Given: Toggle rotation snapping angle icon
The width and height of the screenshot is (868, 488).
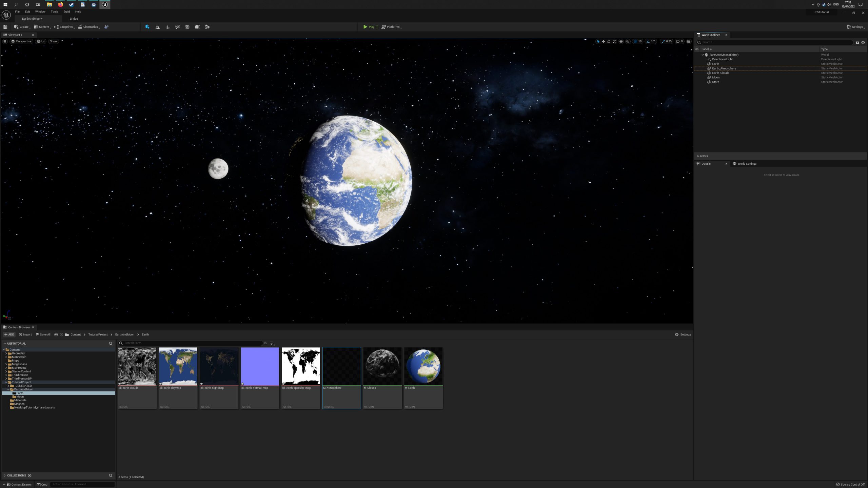Looking at the screenshot, I should pos(648,41).
